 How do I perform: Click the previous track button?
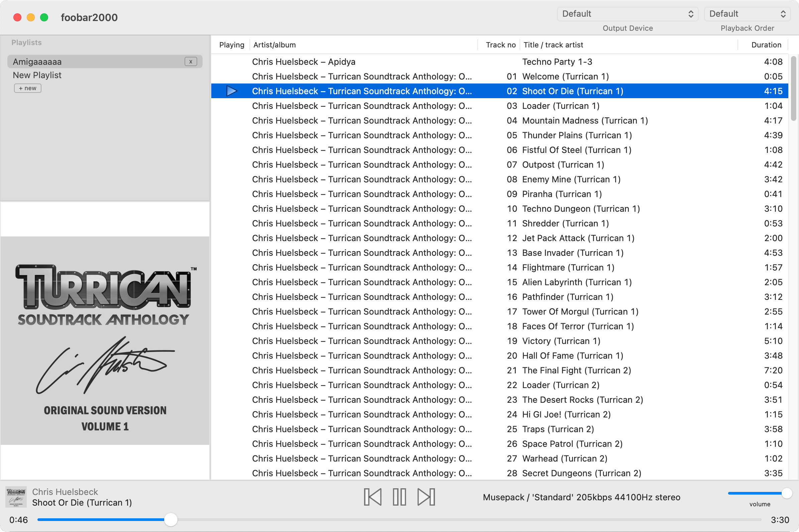point(372,497)
